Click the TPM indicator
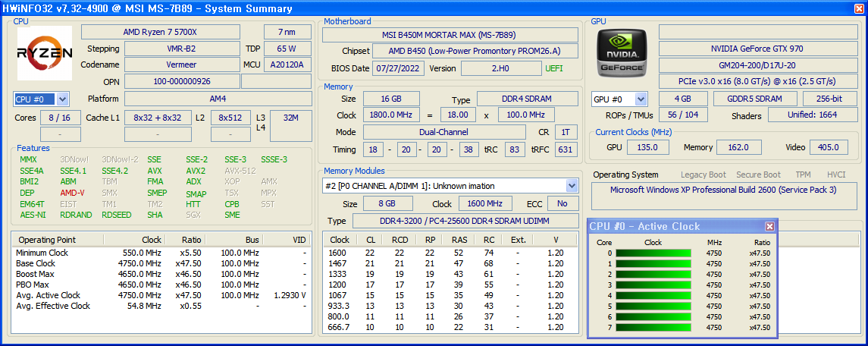 (804, 175)
